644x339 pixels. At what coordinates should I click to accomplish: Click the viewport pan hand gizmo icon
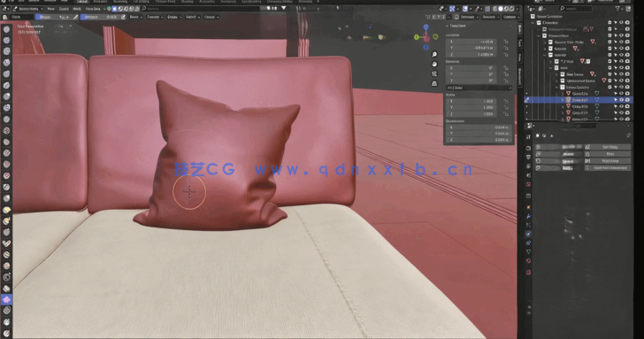click(x=434, y=65)
